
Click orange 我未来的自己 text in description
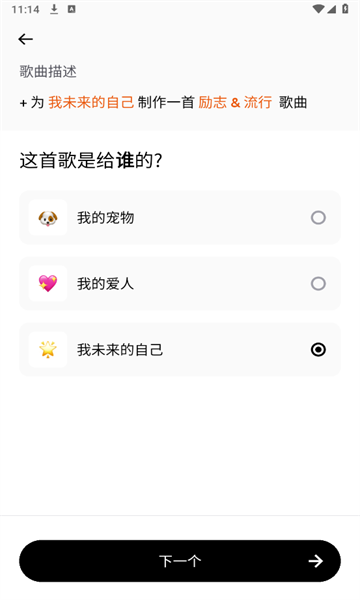(91, 103)
